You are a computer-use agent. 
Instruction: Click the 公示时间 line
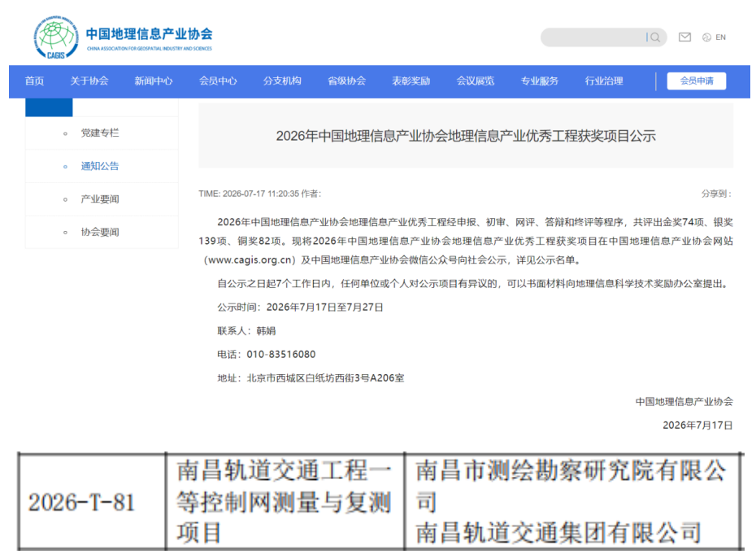tap(301, 308)
